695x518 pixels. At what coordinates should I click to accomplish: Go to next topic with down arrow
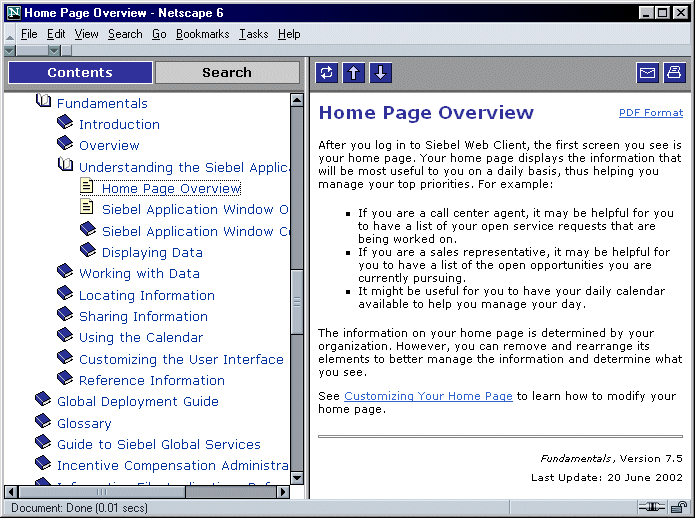click(380, 73)
